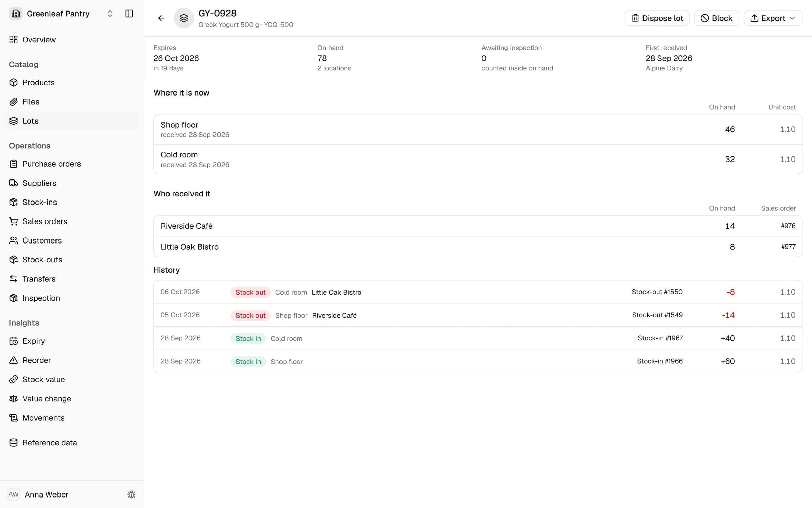The height and width of the screenshot is (508, 812).
Task: Click the Block button
Action: tap(716, 18)
